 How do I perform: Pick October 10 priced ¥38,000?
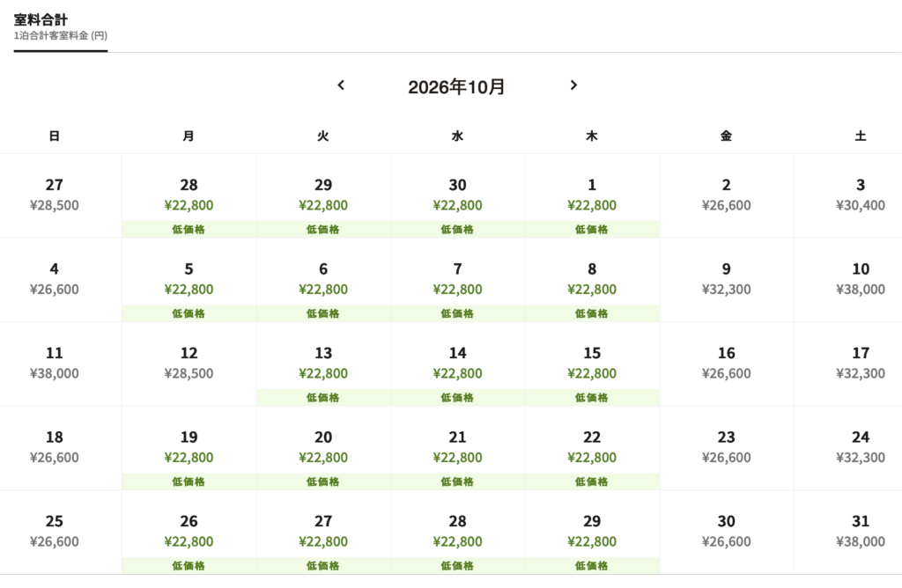coord(861,280)
